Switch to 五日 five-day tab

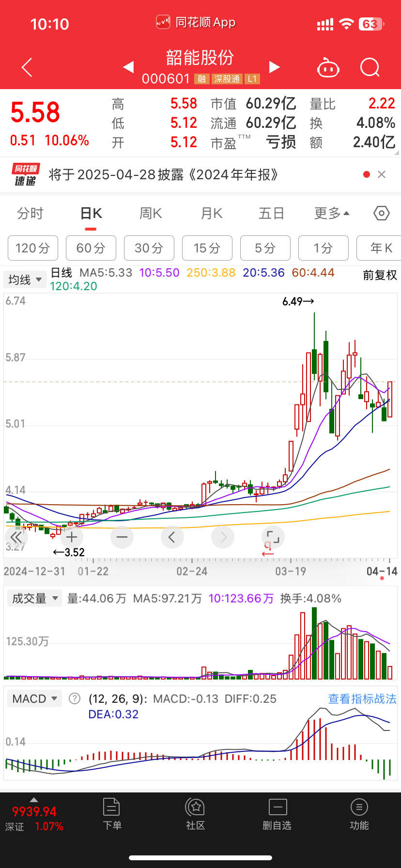coord(271,213)
